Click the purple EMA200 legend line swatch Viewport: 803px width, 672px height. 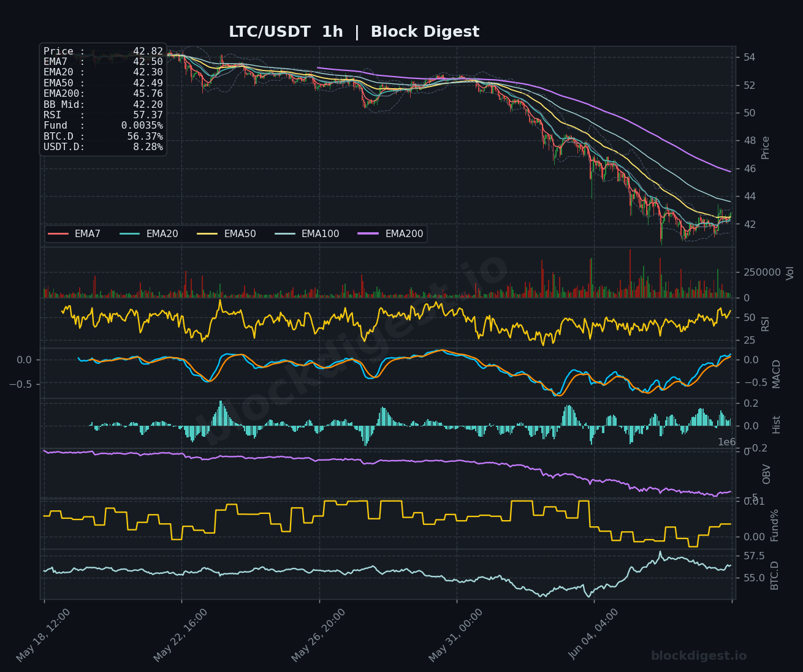tap(369, 234)
